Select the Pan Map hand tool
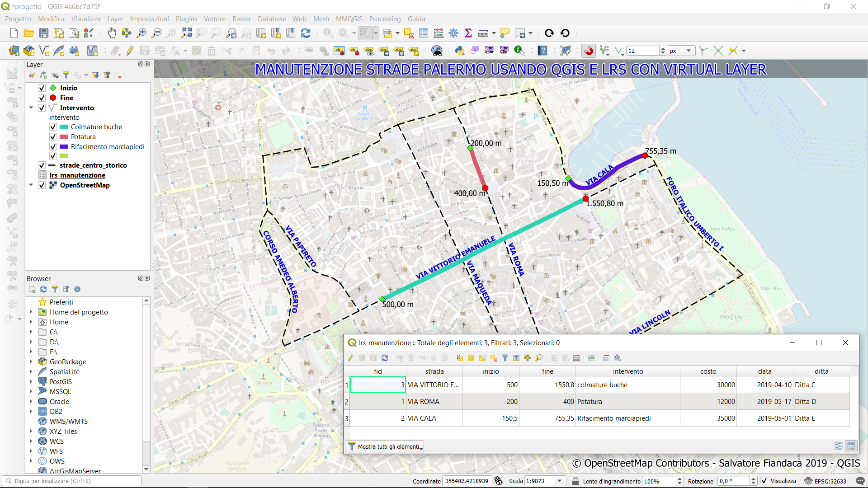This screenshot has width=868, height=488. 112,33
